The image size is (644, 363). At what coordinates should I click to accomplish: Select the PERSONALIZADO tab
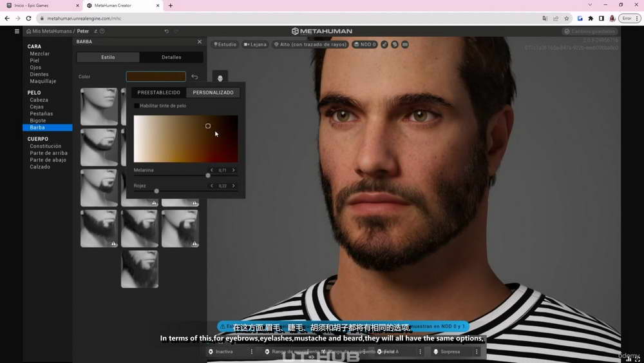(213, 92)
